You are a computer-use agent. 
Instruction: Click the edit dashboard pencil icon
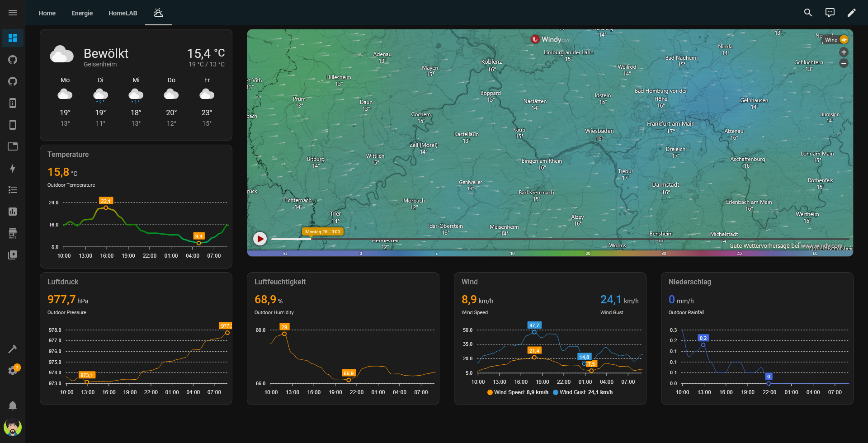tap(851, 13)
